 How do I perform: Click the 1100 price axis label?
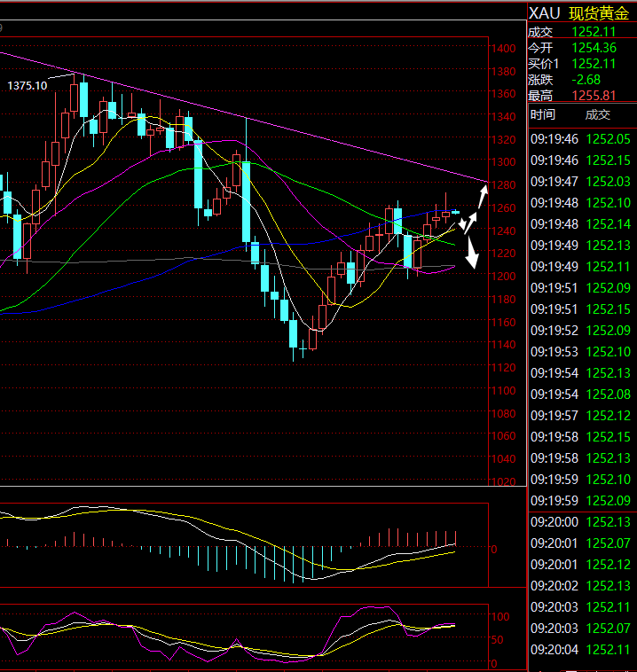504,391
